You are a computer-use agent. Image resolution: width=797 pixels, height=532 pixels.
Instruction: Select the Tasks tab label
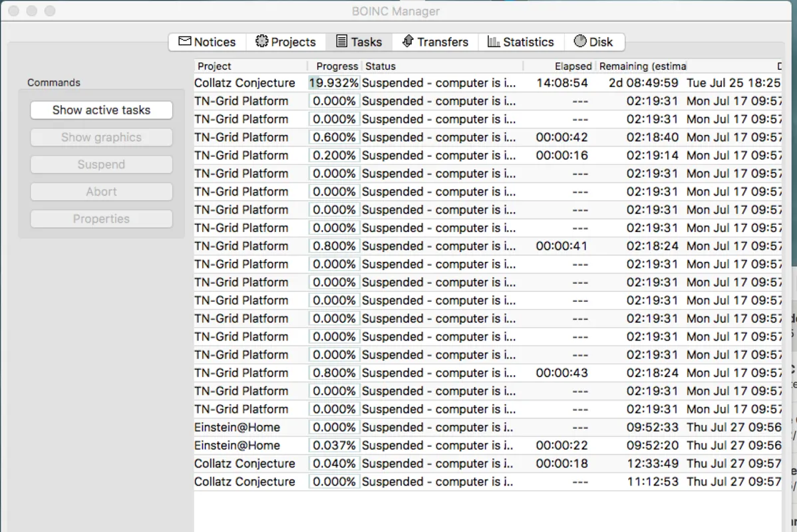[367, 42]
